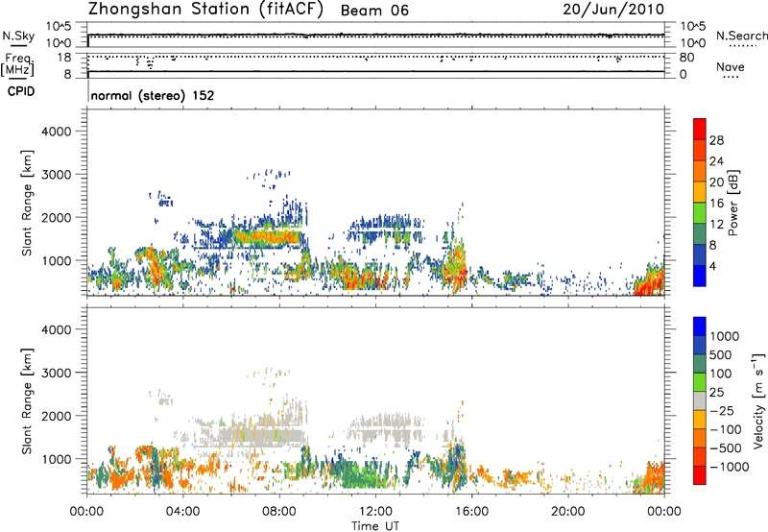Click the "N.Search" legend label

click(741, 36)
